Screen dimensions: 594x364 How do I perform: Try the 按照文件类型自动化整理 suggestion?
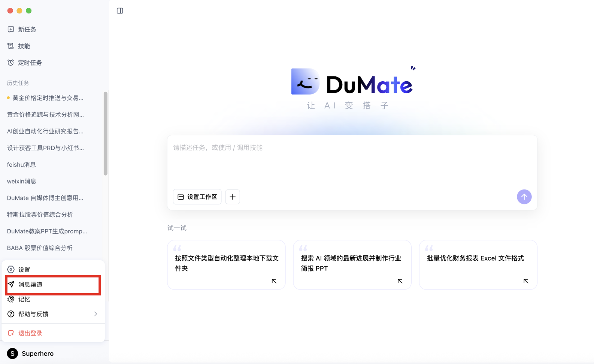(x=226, y=265)
